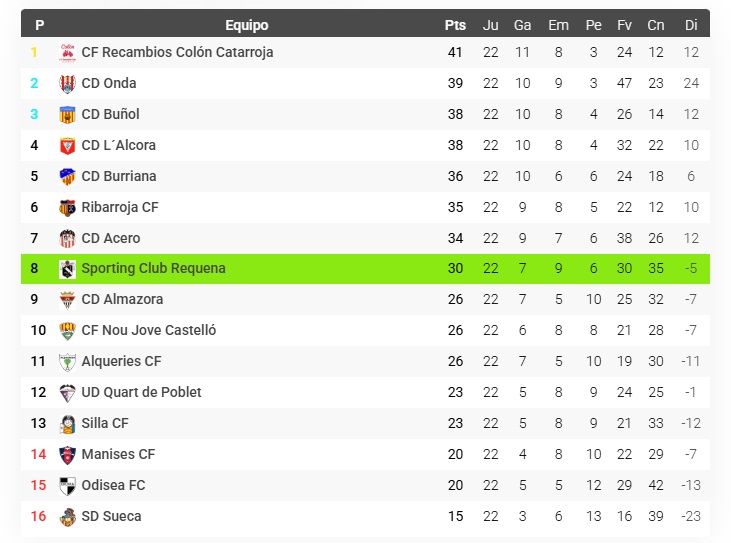
Task: Open the CD Acero team link
Action: tap(110, 238)
